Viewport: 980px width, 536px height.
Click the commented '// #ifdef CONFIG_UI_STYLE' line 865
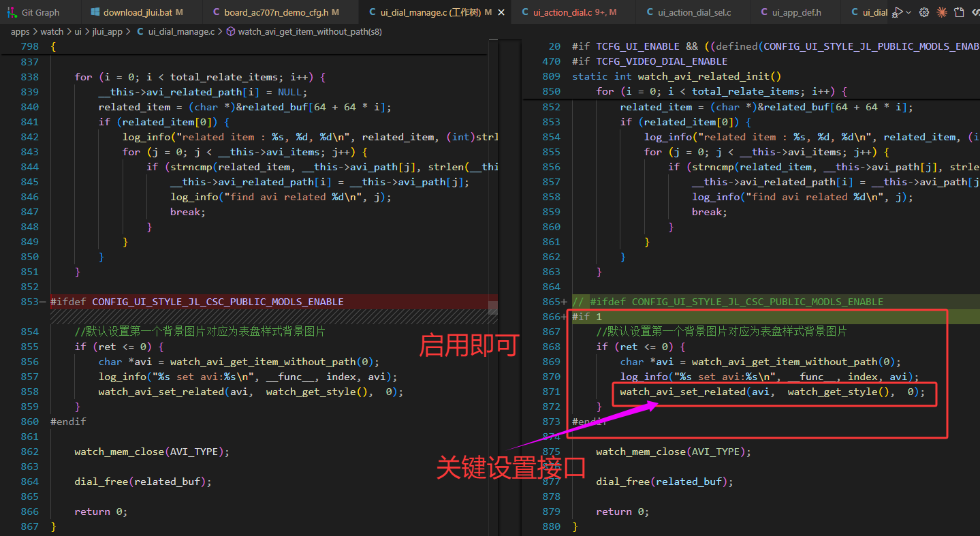727,302
